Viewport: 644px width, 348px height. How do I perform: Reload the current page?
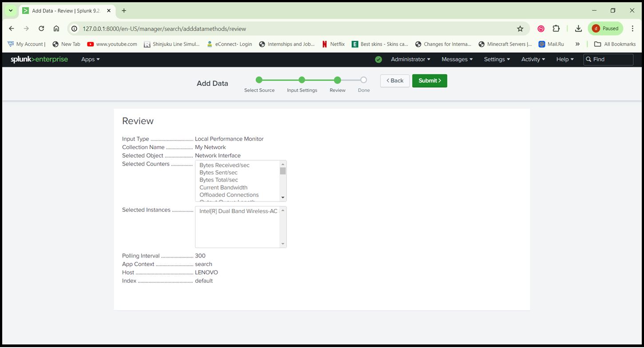point(41,28)
